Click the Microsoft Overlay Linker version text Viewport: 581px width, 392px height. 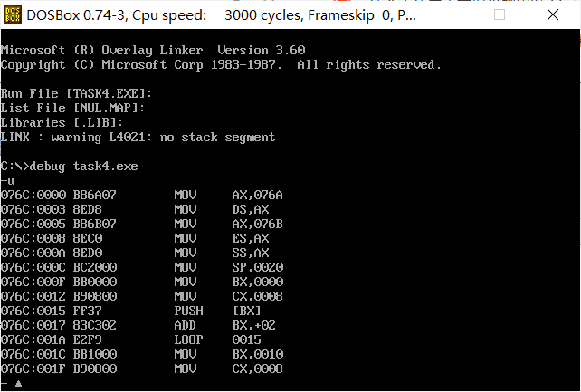coord(153,50)
